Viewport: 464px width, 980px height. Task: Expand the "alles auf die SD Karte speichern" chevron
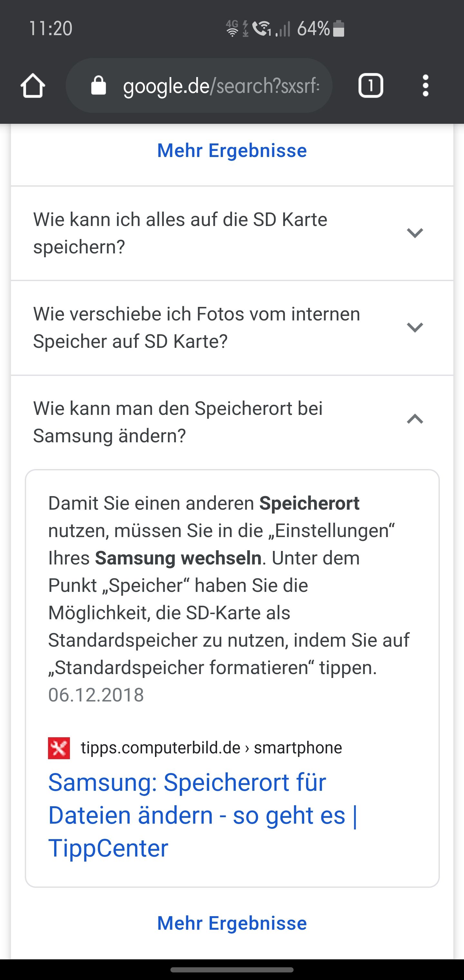(415, 233)
